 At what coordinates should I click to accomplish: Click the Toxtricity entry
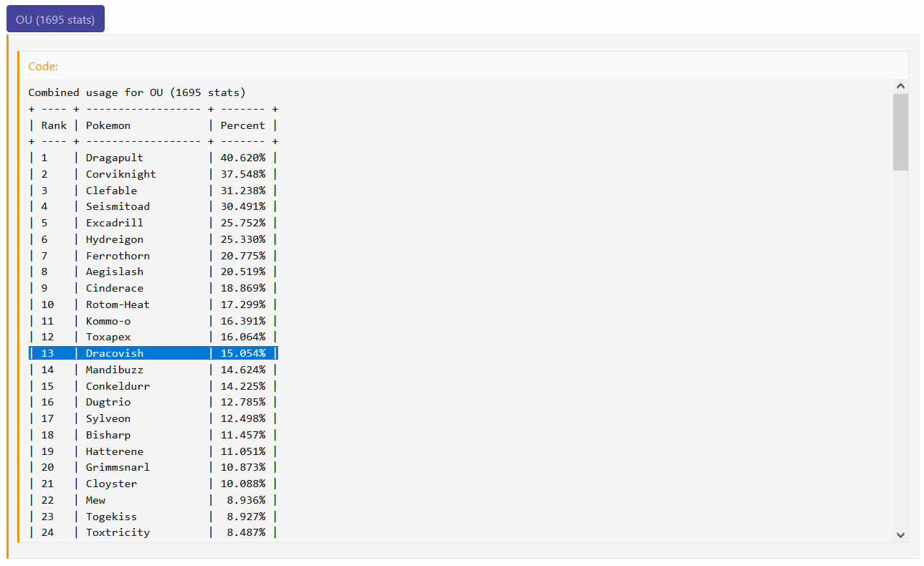click(x=118, y=532)
